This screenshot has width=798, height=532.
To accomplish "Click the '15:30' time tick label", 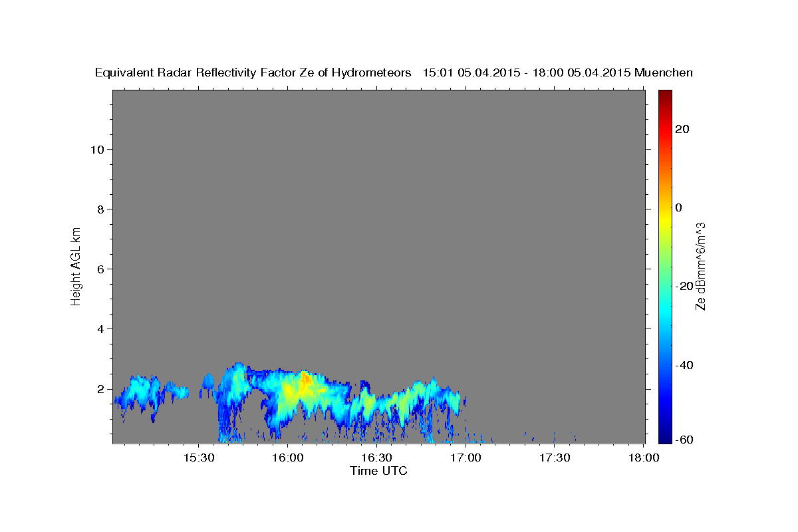I will 198,458.
